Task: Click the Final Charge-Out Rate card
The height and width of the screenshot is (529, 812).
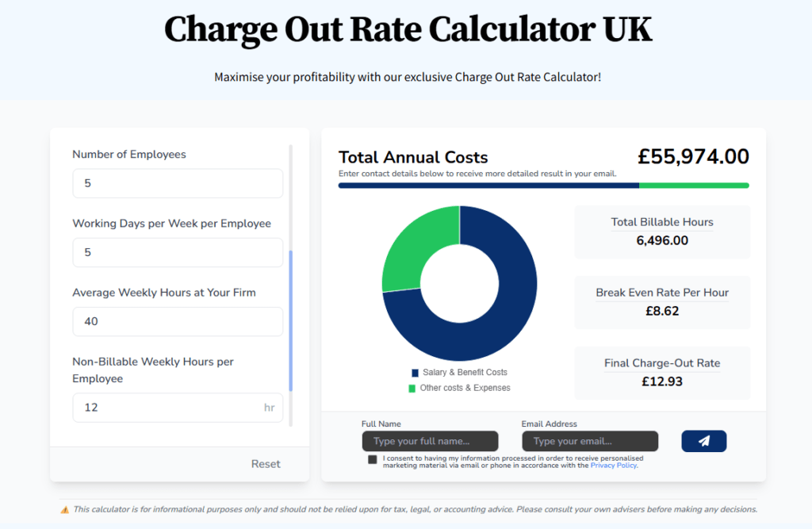Action: pyautogui.click(x=662, y=373)
